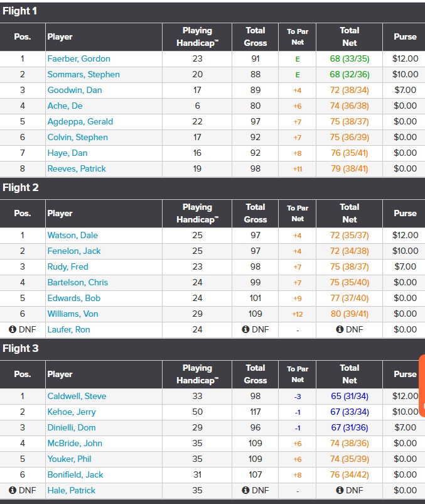Click the Flight 1 Playing Handicap column header
Viewport: 425px width, 504px height.
(x=197, y=36)
